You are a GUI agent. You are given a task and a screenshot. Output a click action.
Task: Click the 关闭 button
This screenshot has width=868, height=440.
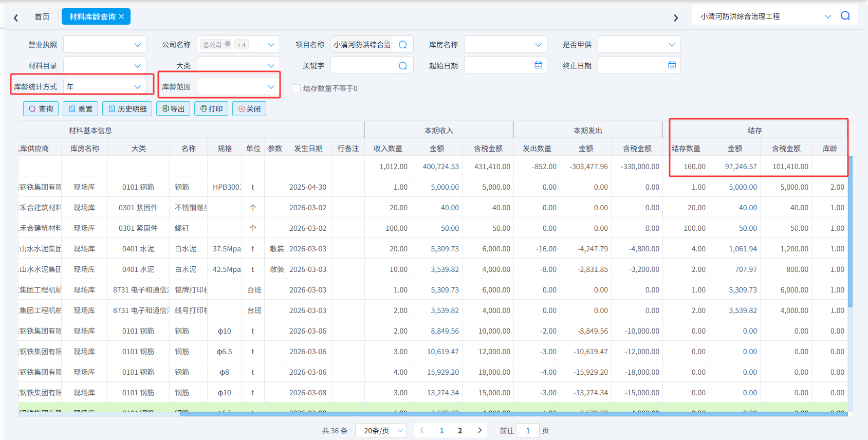pos(249,108)
